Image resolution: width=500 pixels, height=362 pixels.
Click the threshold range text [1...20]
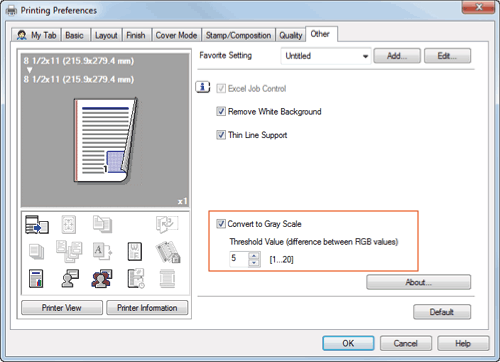coord(282,259)
